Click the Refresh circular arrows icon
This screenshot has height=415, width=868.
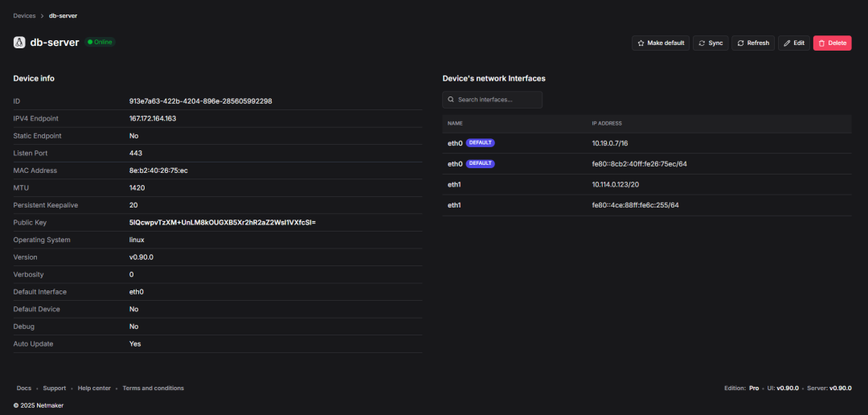pyautogui.click(x=740, y=43)
